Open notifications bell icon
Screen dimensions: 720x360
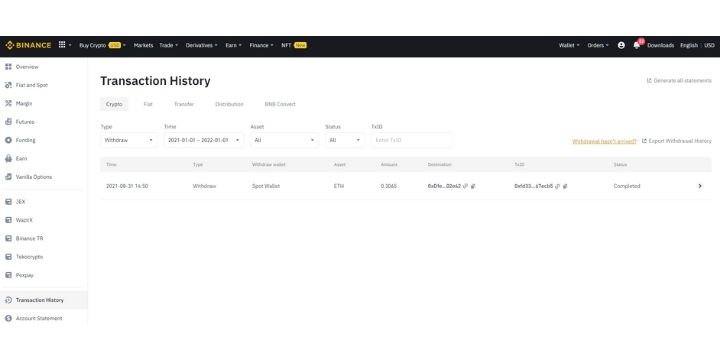pyautogui.click(x=636, y=45)
